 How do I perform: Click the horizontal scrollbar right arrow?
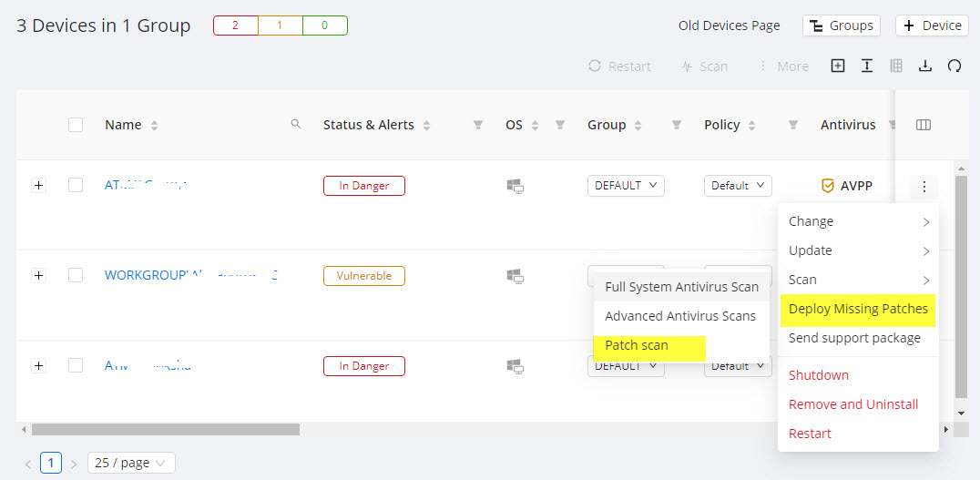point(946,429)
